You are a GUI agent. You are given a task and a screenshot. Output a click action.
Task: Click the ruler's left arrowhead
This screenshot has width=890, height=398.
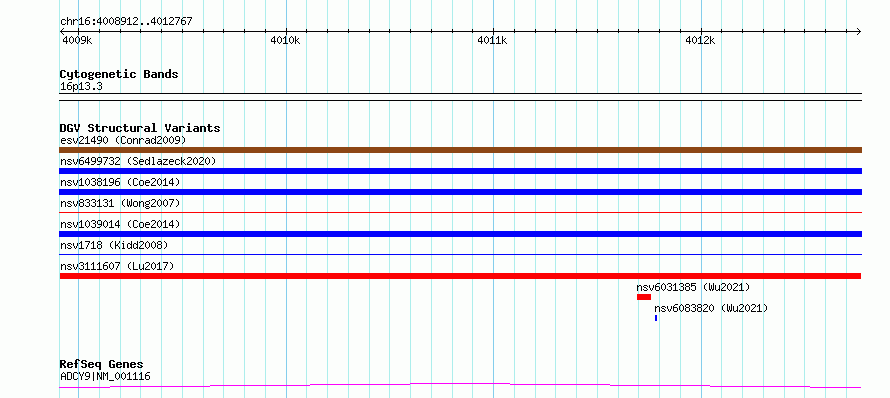pyautogui.click(x=62, y=31)
